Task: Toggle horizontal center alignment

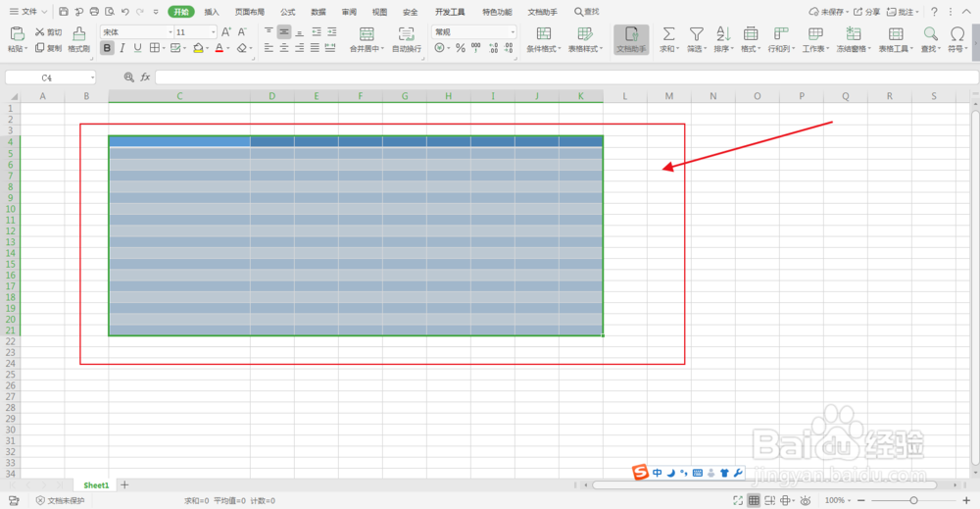Action: coord(284,48)
